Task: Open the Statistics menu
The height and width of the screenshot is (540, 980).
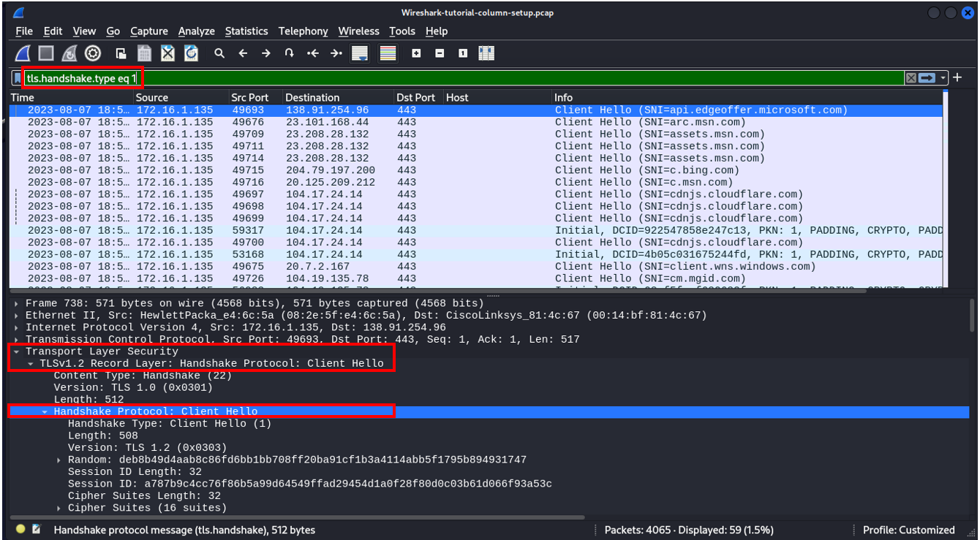Action: click(246, 31)
